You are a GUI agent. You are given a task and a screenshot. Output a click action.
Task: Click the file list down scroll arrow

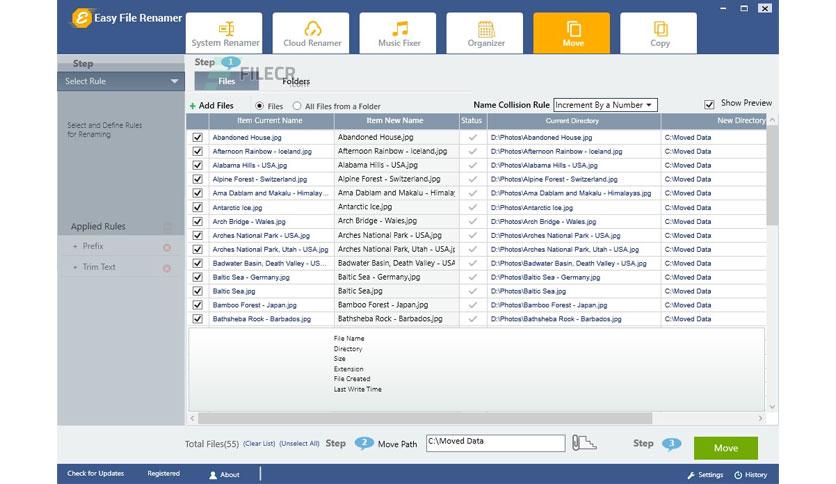(772, 407)
